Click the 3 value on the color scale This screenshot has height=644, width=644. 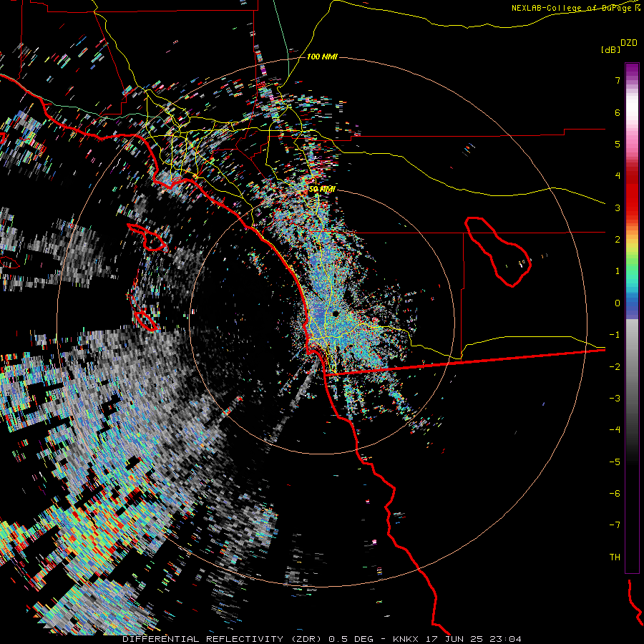click(618, 208)
